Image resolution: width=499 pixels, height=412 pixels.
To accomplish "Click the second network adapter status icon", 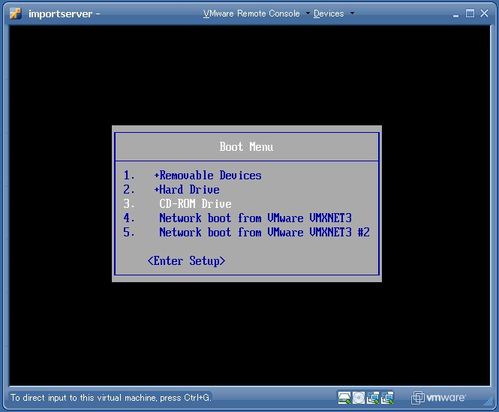I will pos(387,398).
